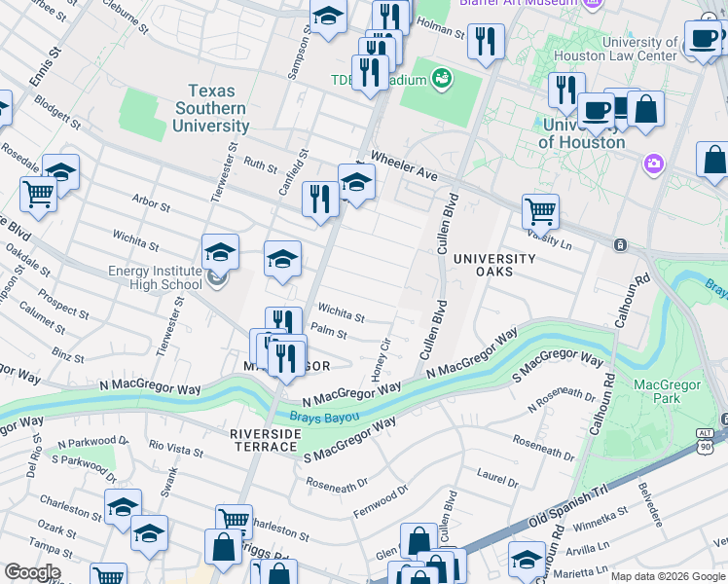Select the Ruth St street label
Image resolution: width=728 pixels, height=584 pixels.
pyautogui.click(x=261, y=164)
